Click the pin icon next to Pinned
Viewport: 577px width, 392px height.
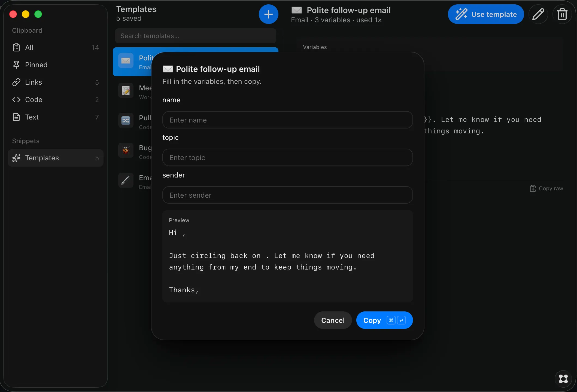(16, 65)
